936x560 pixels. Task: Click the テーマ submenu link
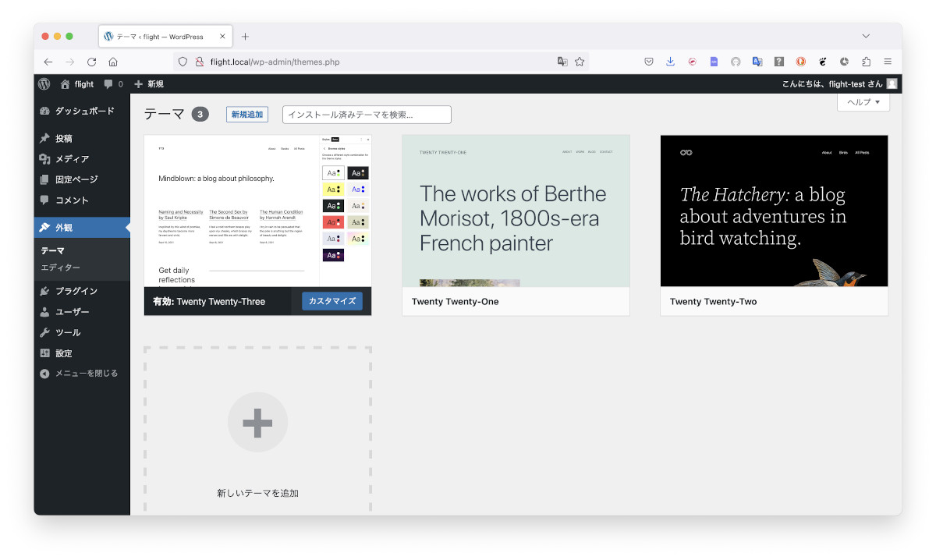coord(53,251)
